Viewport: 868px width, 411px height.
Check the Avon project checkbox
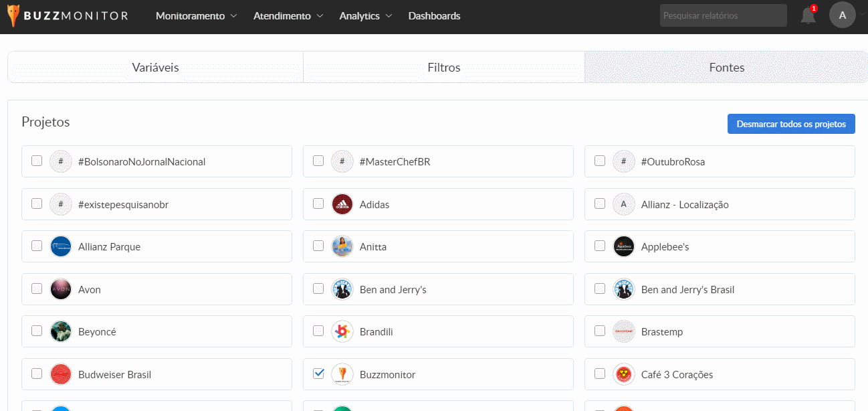click(x=37, y=289)
